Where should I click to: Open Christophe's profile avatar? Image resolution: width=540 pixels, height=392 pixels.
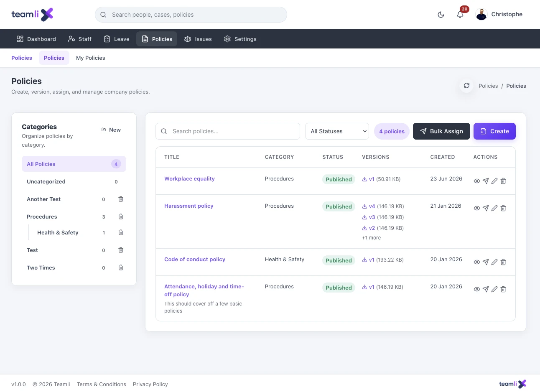pos(481,15)
